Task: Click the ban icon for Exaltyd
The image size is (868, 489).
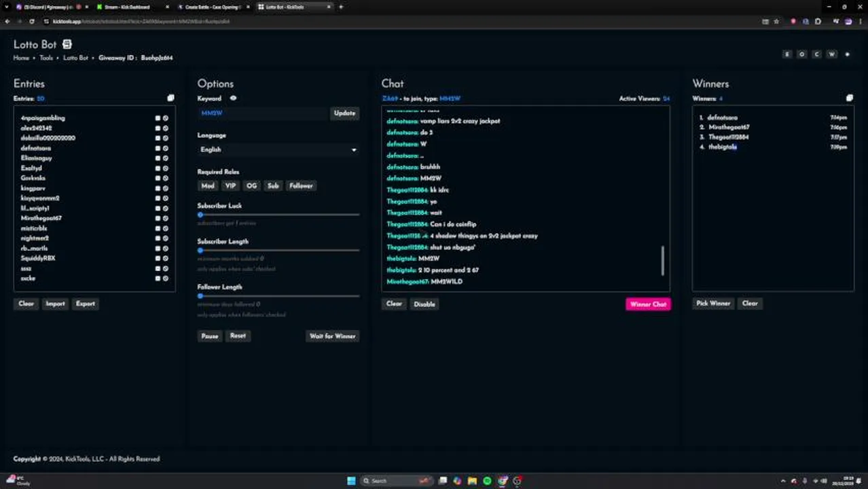Action: pyautogui.click(x=165, y=168)
